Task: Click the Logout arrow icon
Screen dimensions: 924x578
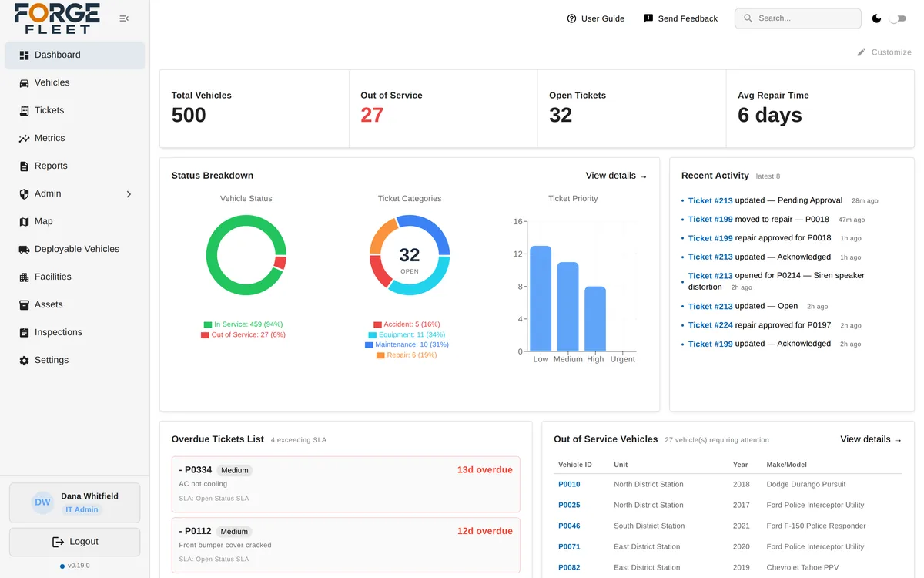Action: tap(58, 542)
